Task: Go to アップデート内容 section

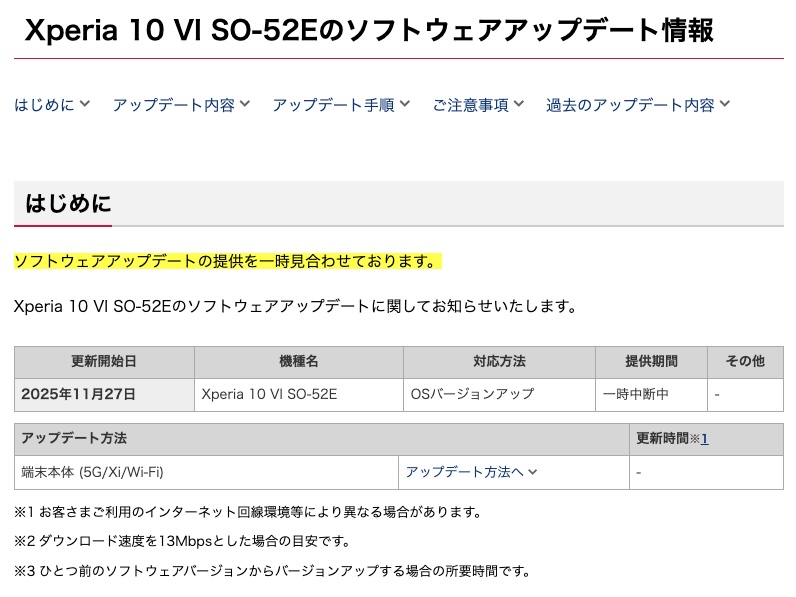Action: tap(173, 104)
